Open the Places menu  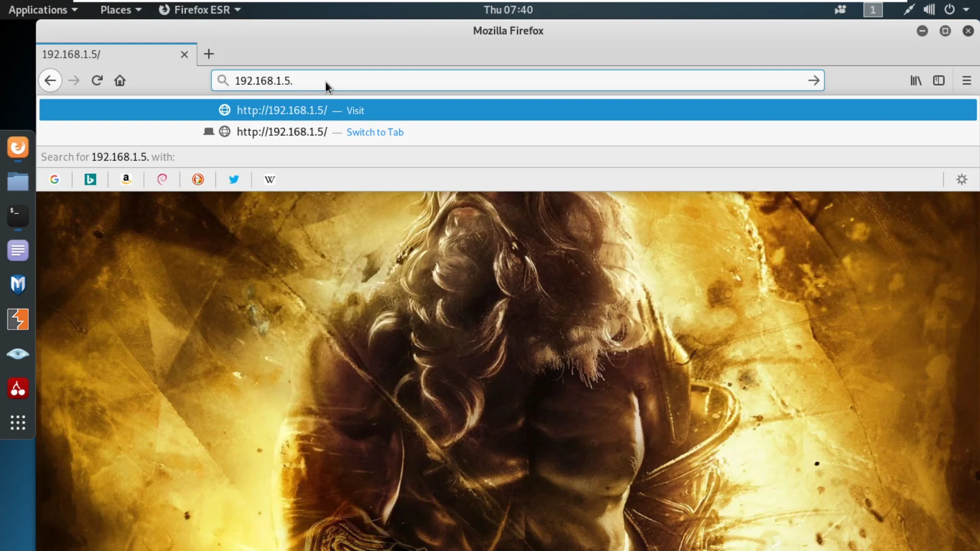pyautogui.click(x=120, y=9)
